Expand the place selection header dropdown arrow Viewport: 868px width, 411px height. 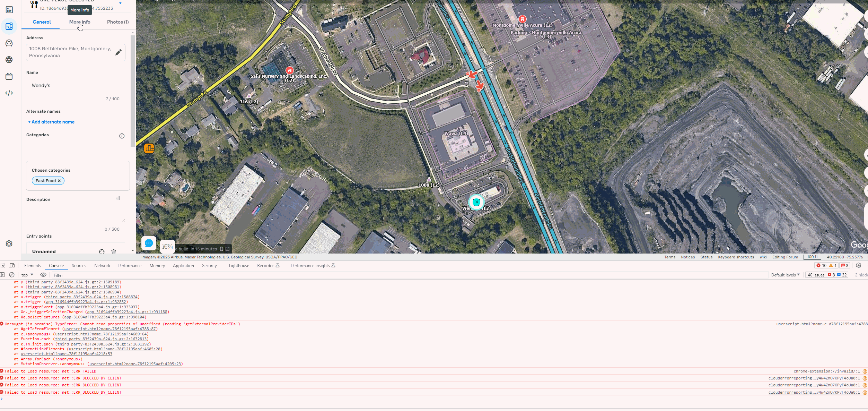[120, 3]
